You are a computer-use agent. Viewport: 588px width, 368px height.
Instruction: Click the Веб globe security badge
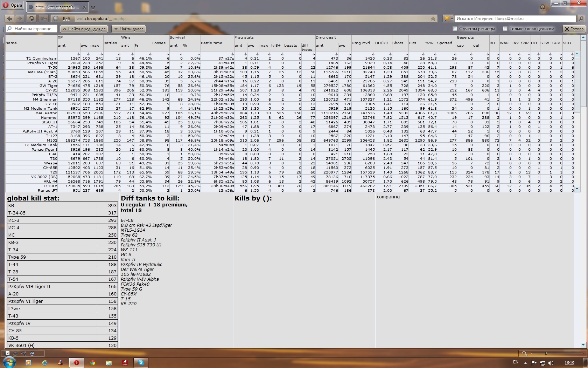tap(62, 19)
